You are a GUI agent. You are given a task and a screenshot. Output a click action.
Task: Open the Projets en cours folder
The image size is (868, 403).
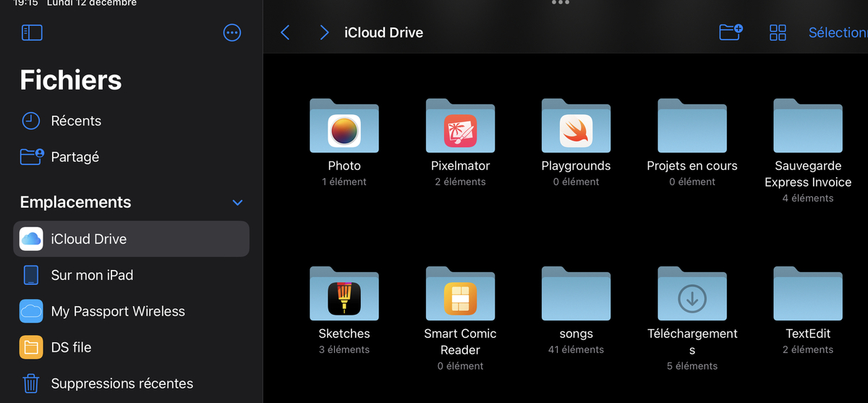(x=692, y=126)
